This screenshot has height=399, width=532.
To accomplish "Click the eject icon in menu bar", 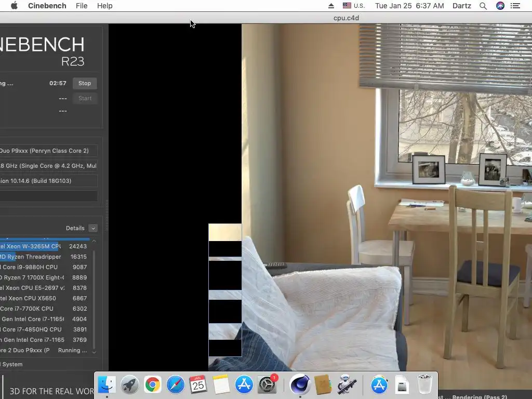I will 331,6.
